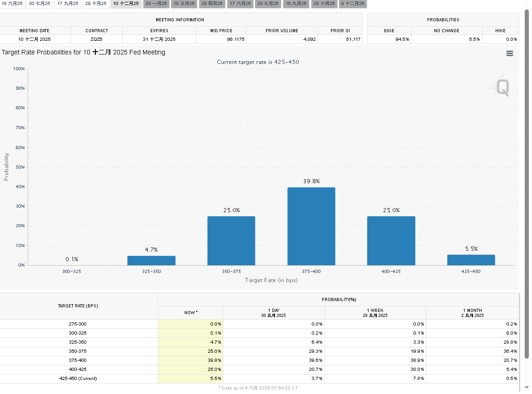Switch to the 28 一月26 meeting tab

(x=156, y=4)
